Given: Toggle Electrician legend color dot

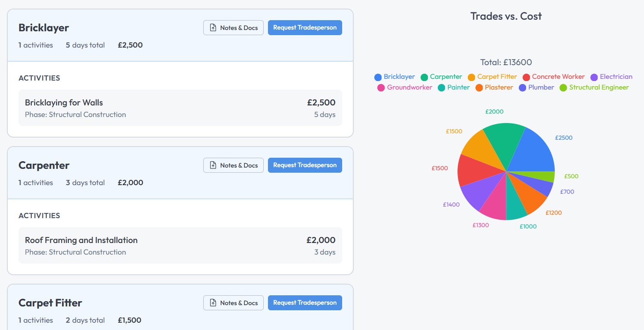Looking at the screenshot, I should [x=594, y=77].
